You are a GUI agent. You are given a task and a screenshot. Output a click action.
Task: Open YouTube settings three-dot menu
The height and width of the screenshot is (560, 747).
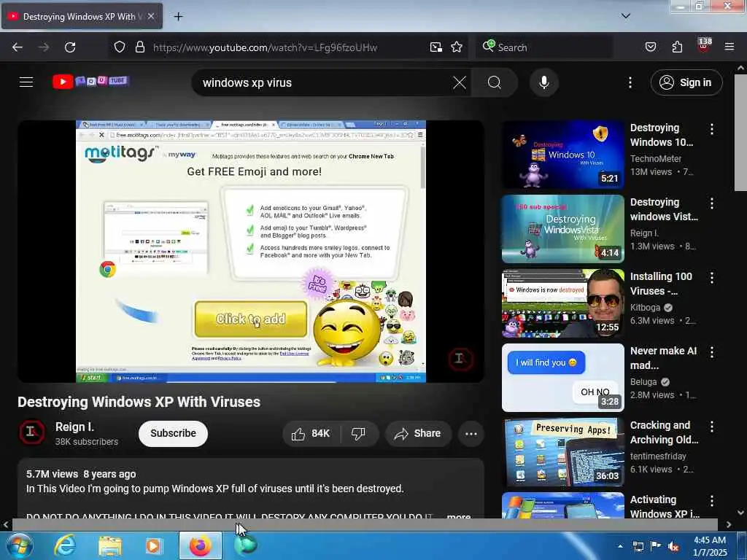click(630, 82)
